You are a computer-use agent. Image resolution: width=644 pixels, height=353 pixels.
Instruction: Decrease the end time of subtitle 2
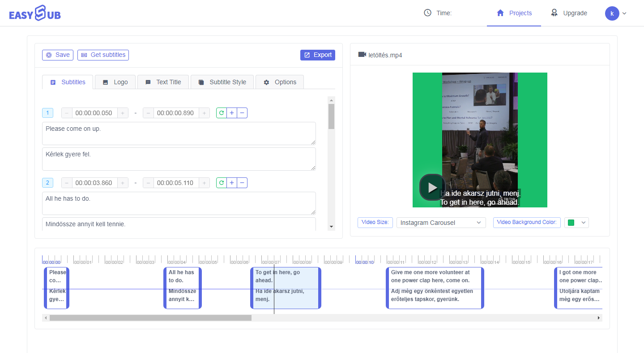click(x=149, y=183)
